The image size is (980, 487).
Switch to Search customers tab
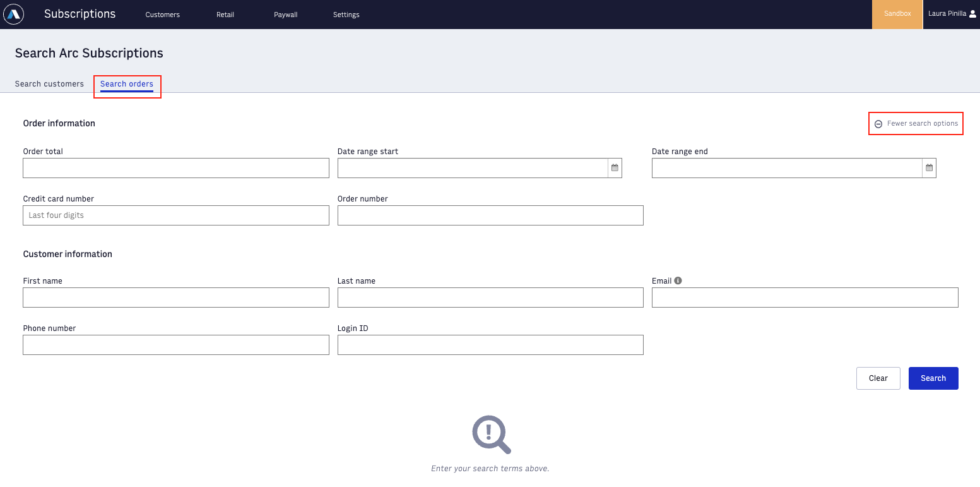click(x=49, y=84)
